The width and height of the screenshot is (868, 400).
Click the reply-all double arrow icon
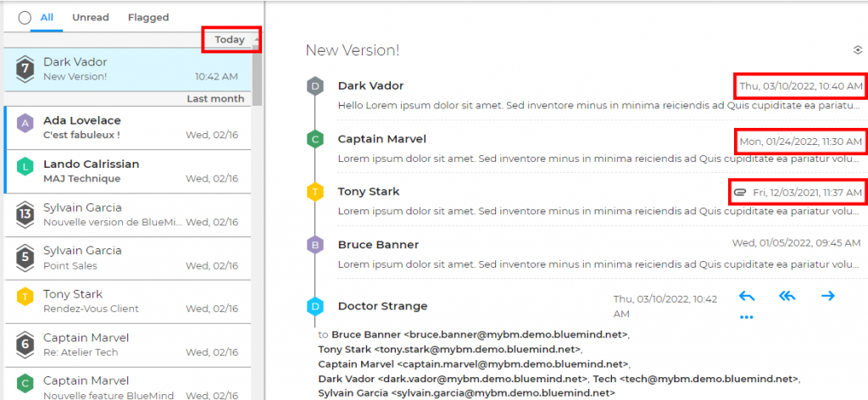point(787,297)
